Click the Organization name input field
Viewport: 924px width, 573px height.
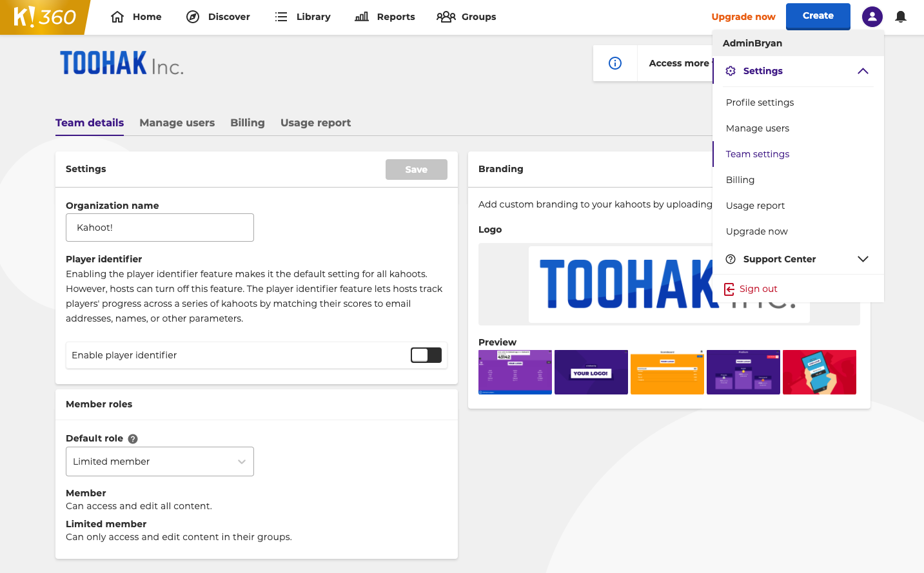(160, 228)
